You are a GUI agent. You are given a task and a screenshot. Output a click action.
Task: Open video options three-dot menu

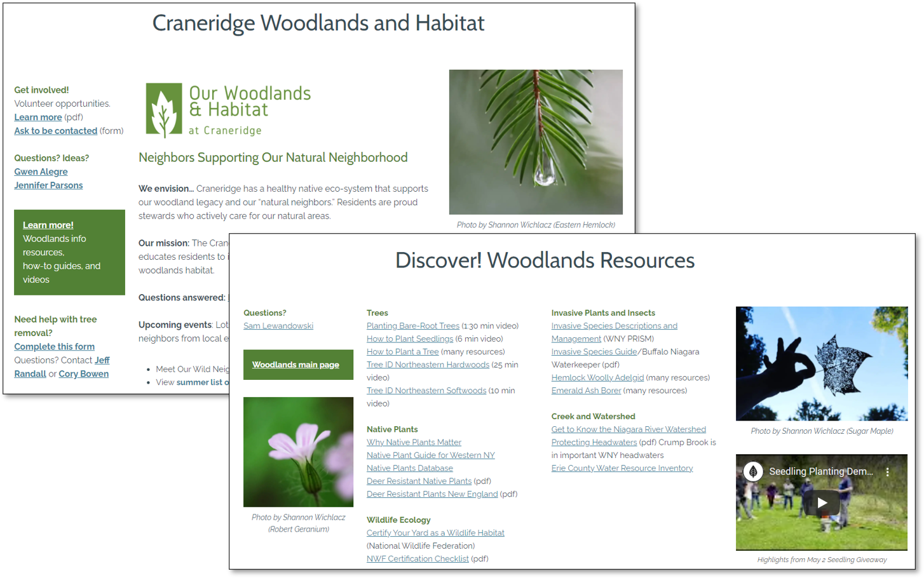888,472
